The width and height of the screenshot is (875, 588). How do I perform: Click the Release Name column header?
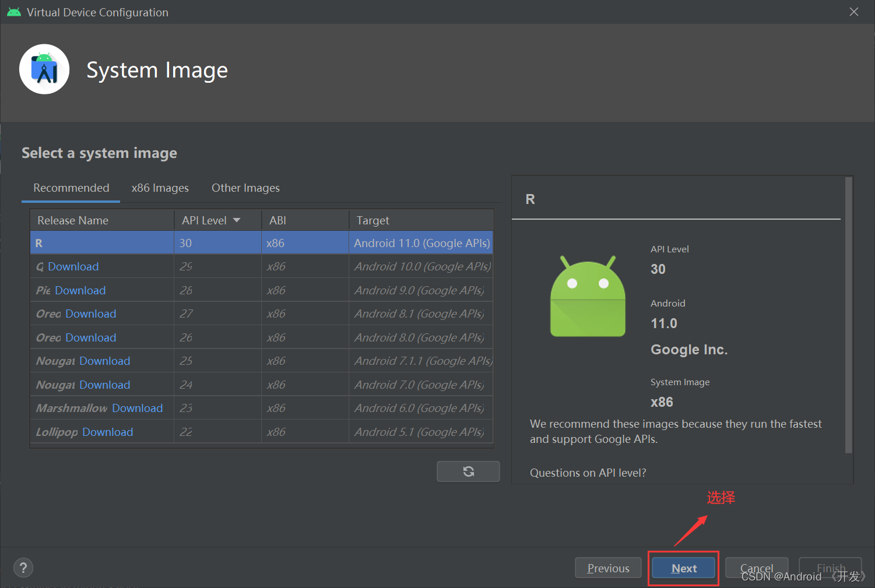102,220
